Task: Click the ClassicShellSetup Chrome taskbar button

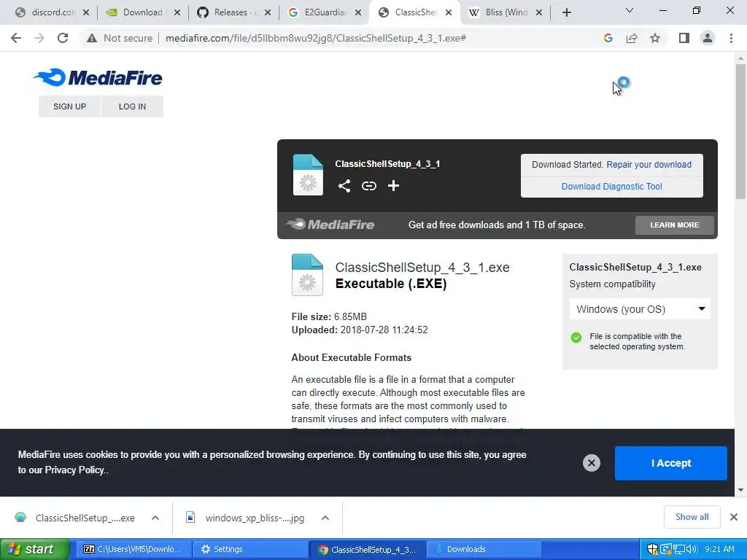Action: pos(366,549)
